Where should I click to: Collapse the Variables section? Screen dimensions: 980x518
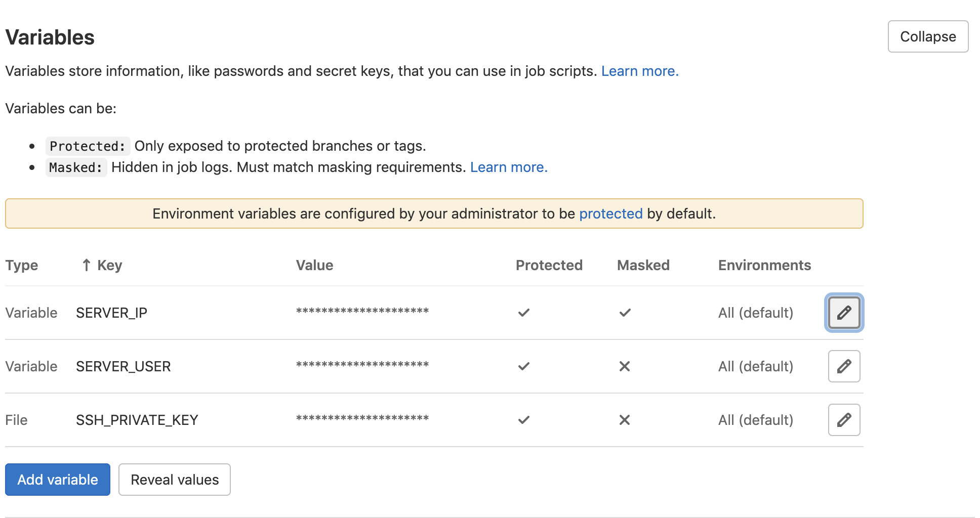click(x=928, y=36)
